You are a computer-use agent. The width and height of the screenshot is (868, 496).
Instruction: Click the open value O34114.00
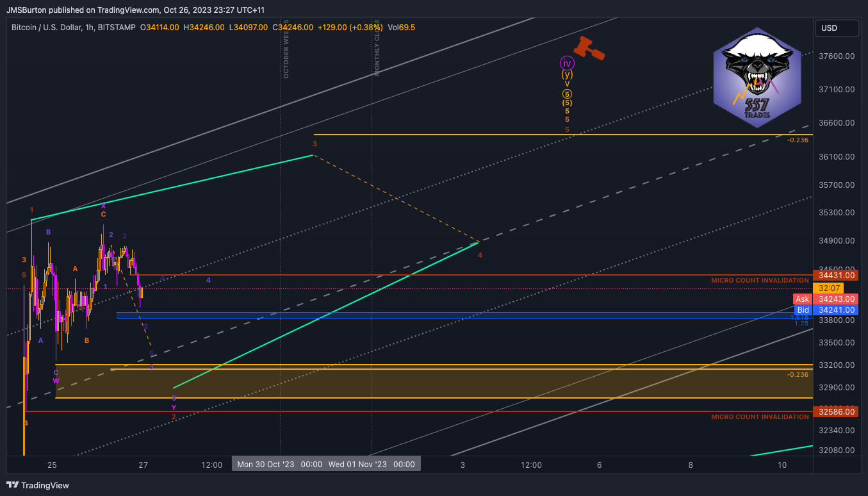click(160, 28)
